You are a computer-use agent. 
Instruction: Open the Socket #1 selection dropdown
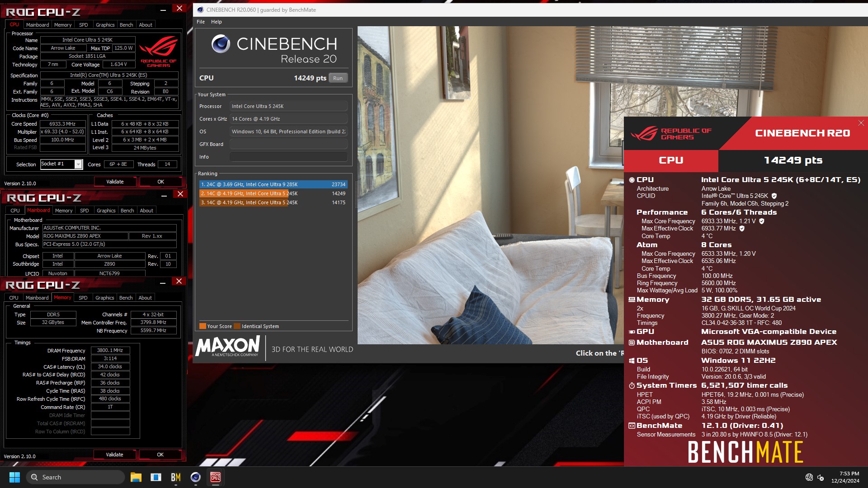(x=78, y=164)
